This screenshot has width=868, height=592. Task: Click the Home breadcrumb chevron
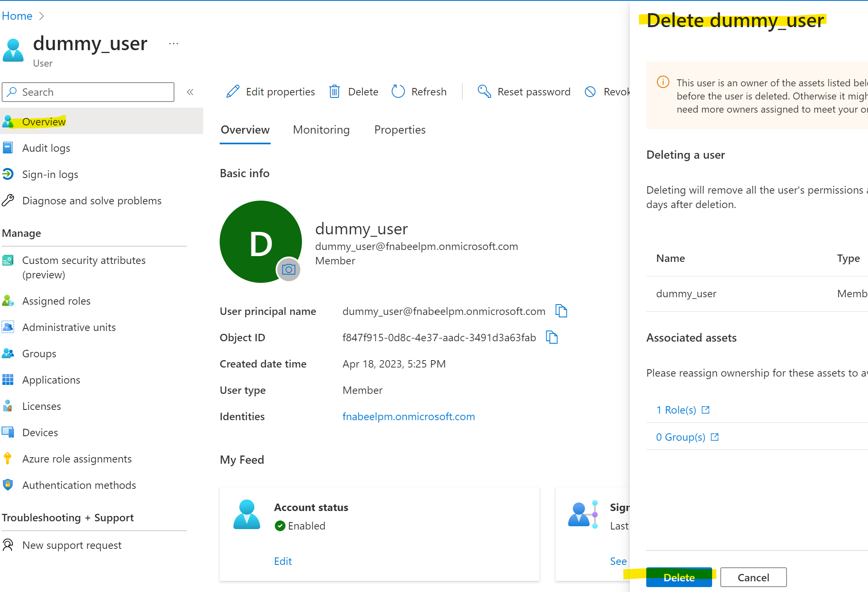tap(41, 16)
